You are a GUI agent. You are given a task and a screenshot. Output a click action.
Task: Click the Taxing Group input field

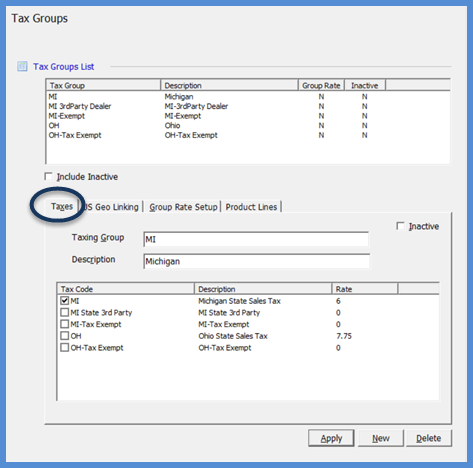256,239
